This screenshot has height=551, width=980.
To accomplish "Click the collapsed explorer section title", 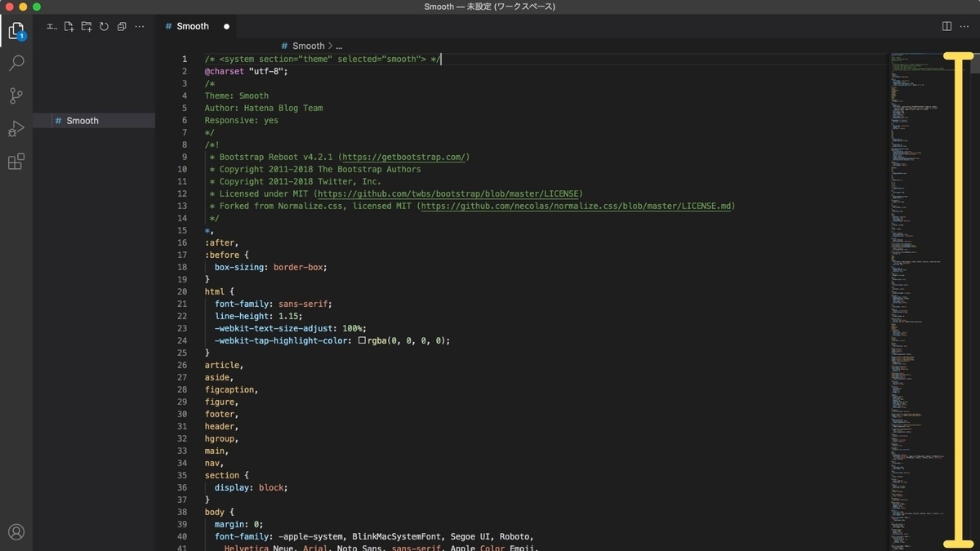I will (51, 26).
